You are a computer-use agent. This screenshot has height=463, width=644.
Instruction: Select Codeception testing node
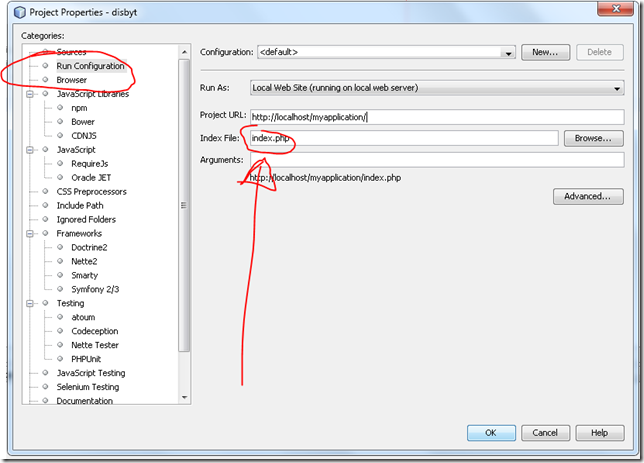pos(94,331)
